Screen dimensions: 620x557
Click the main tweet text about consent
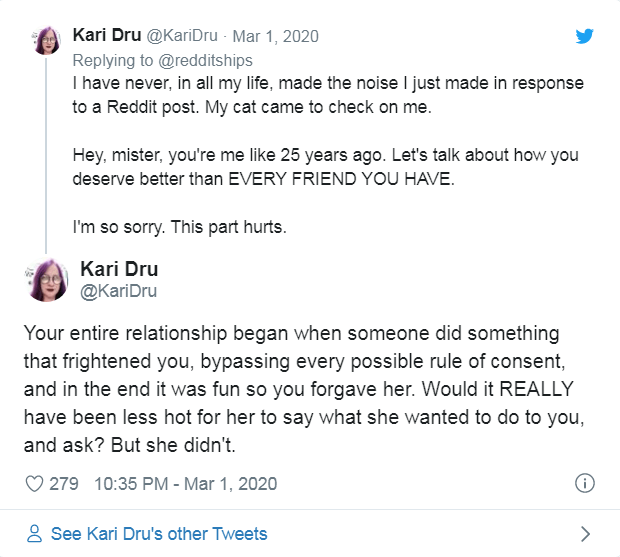point(304,389)
